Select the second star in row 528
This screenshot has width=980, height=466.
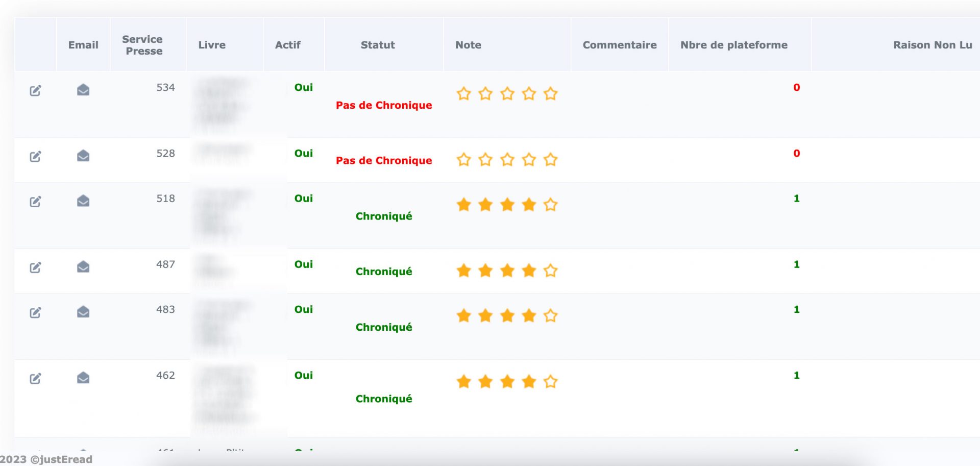point(485,160)
